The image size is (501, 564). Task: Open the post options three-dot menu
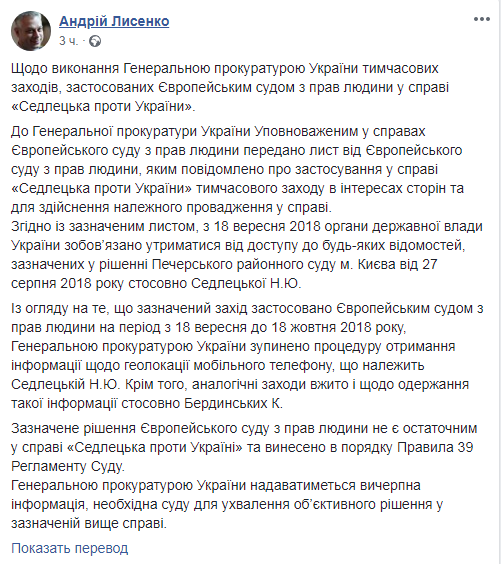[x=482, y=19]
